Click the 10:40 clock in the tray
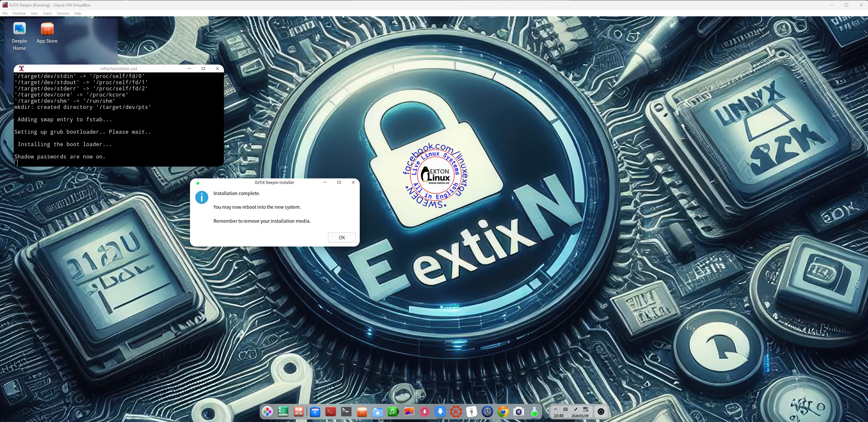 558,416
